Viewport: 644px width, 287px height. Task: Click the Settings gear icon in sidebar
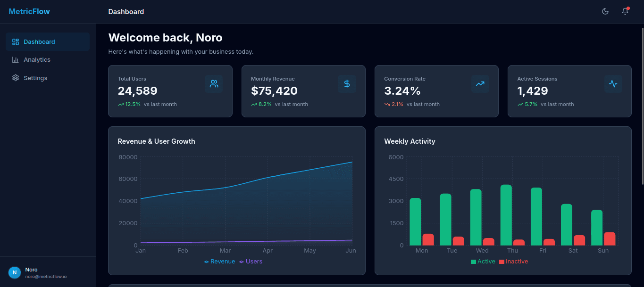click(x=16, y=78)
